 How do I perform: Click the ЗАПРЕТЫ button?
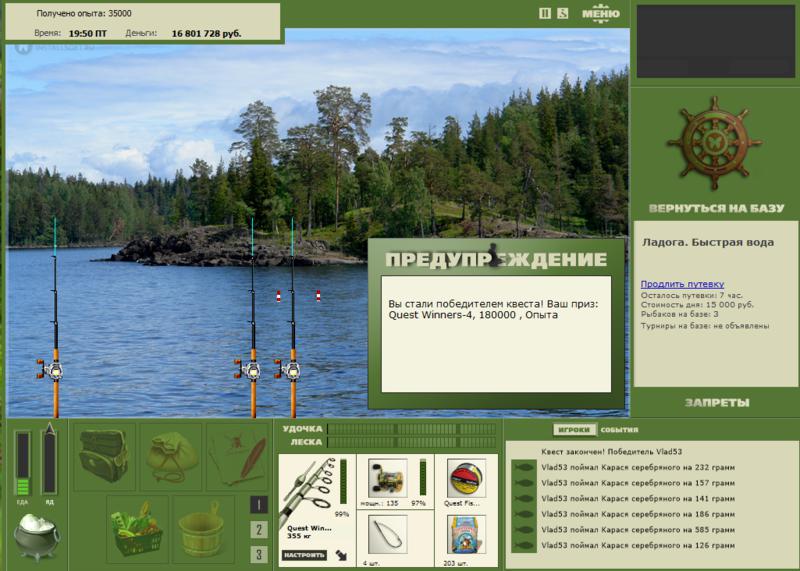(x=717, y=403)
